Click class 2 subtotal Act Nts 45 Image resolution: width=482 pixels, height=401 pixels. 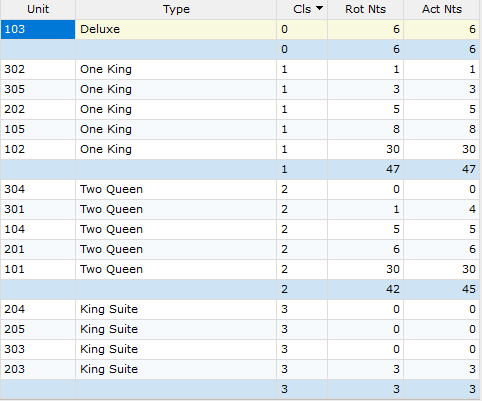click(442, 289)
